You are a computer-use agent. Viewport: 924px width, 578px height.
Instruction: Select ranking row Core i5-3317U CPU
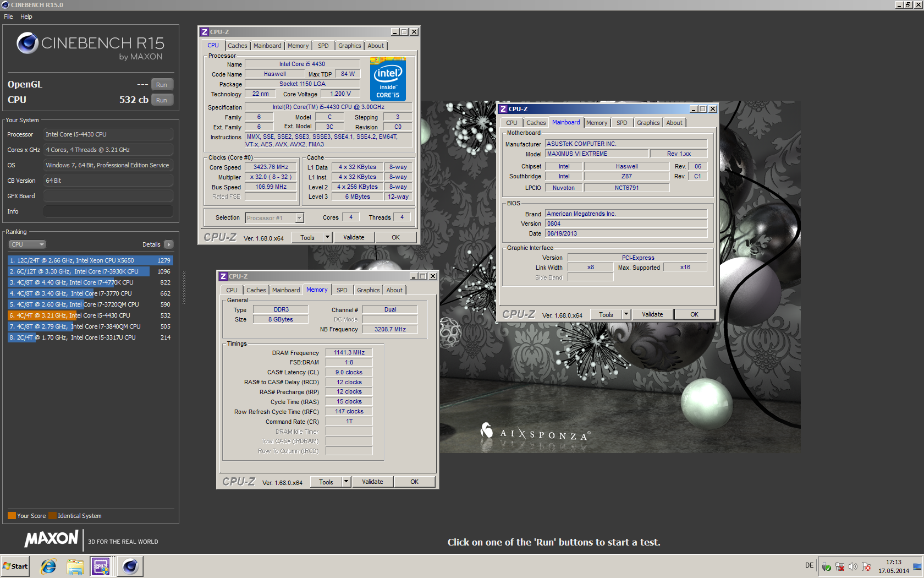(x=90, y=337)
